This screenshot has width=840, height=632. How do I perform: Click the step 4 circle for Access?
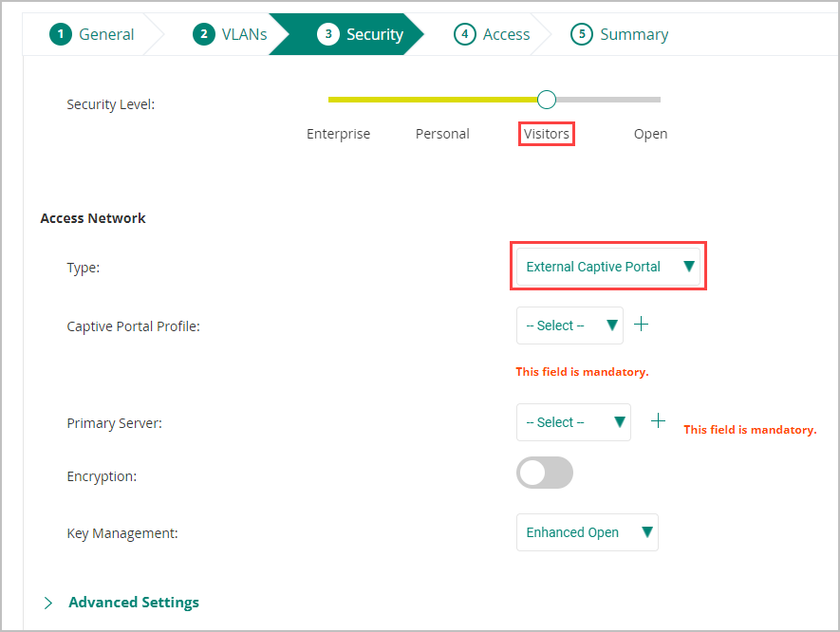coord(464,34)
